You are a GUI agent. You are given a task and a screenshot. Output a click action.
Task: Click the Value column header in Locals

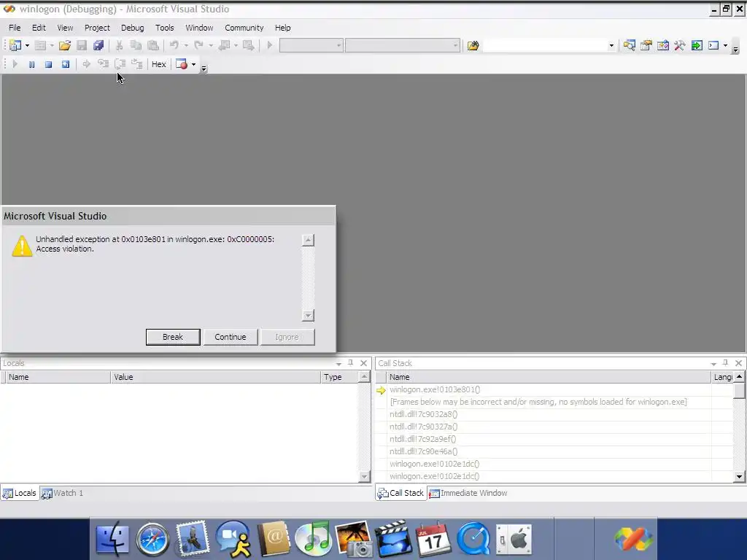click(x=215, y=377)
